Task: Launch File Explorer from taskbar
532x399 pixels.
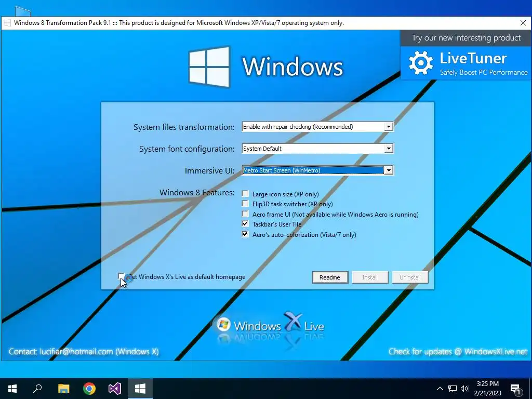Action: (63, 389)
